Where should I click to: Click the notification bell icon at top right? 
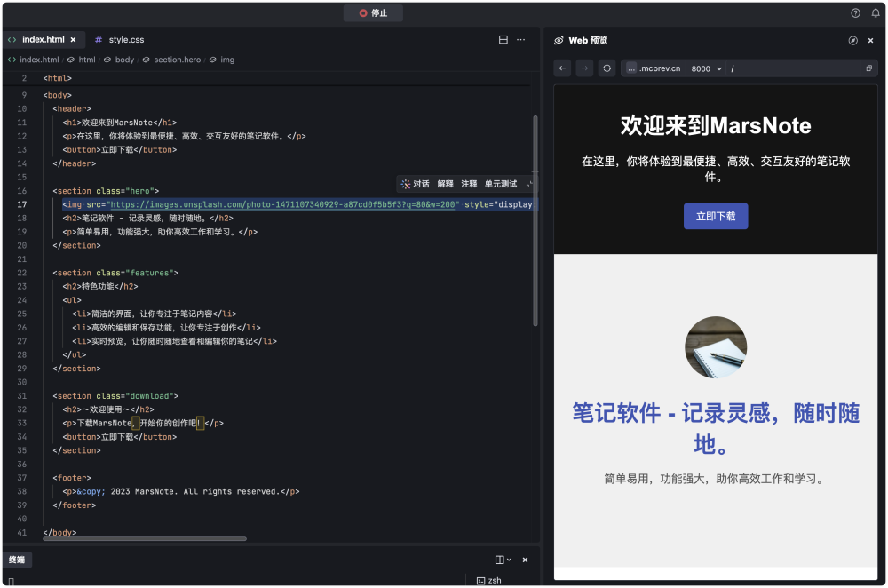click(x=876, y=13)
